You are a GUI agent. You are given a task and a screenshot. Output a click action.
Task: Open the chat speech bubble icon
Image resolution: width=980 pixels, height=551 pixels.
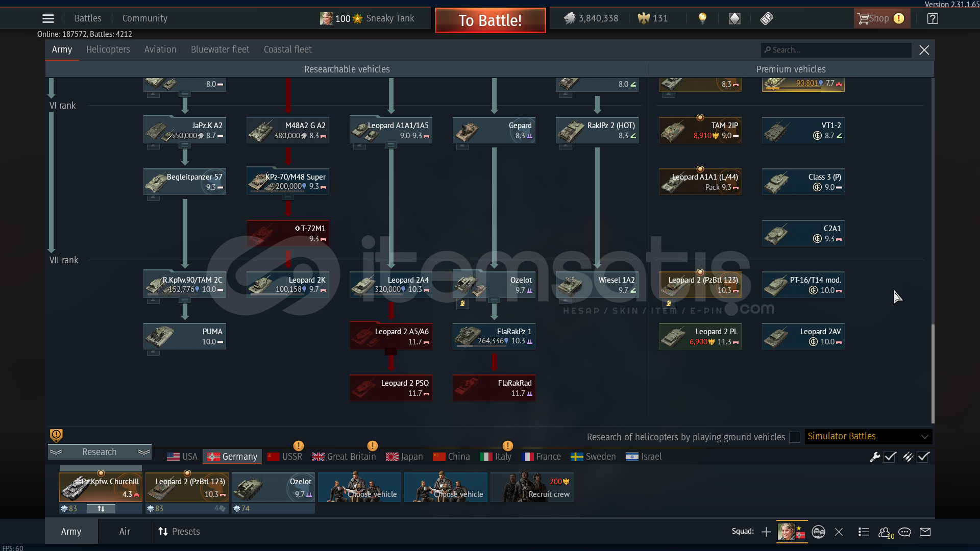[904, 532]
